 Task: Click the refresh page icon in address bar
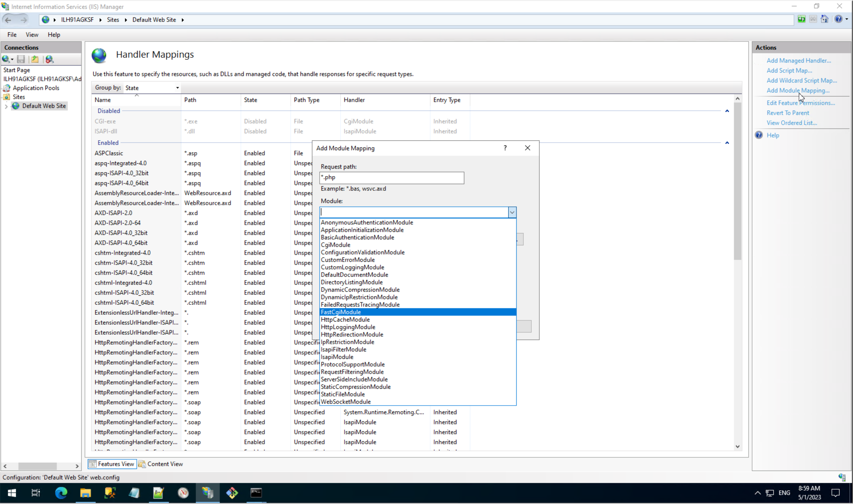point(801,19)
